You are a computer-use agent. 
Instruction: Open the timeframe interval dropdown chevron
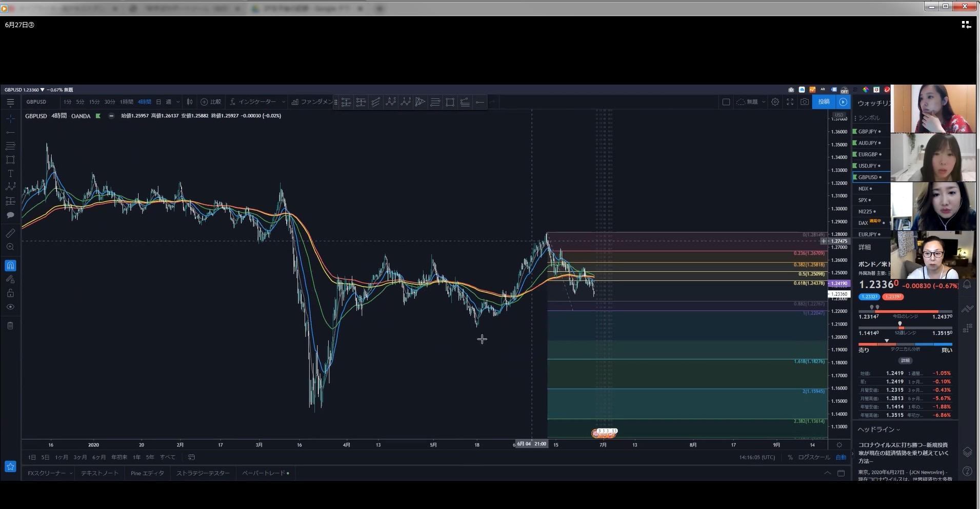point(178,102)
